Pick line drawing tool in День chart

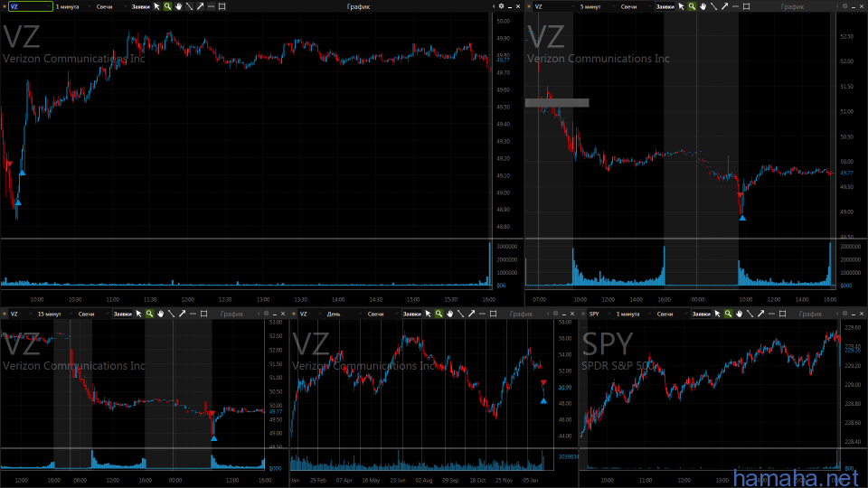pos(460,314)
